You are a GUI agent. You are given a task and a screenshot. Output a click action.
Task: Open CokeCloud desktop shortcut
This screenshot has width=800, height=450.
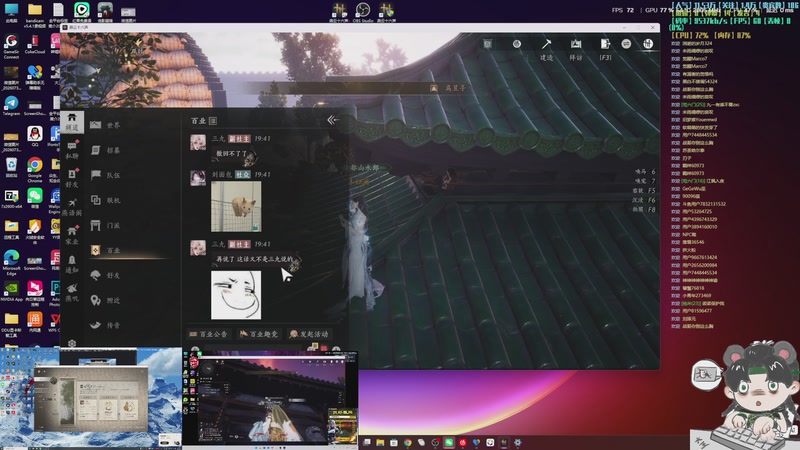tap(35, 44)
